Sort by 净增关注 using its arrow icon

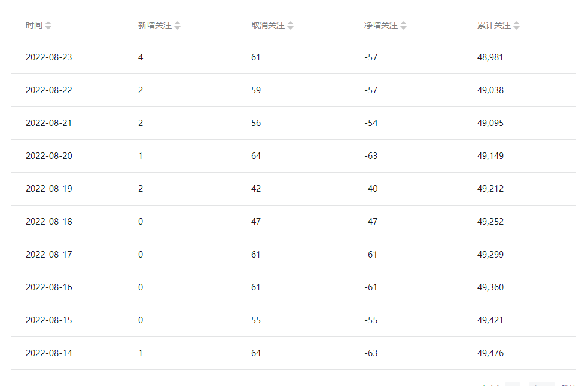point(404,26)
